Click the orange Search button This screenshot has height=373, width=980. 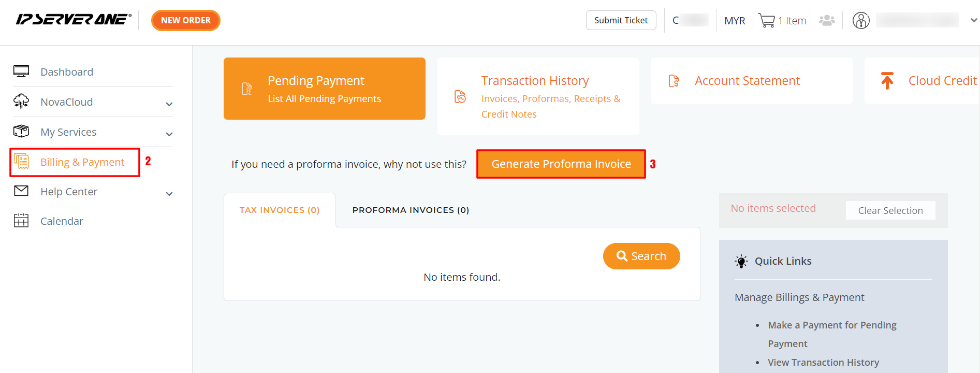point(641,256)
